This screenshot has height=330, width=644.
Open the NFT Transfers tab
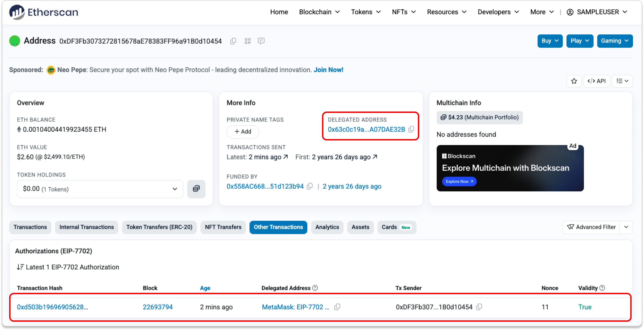click(223, 227)
